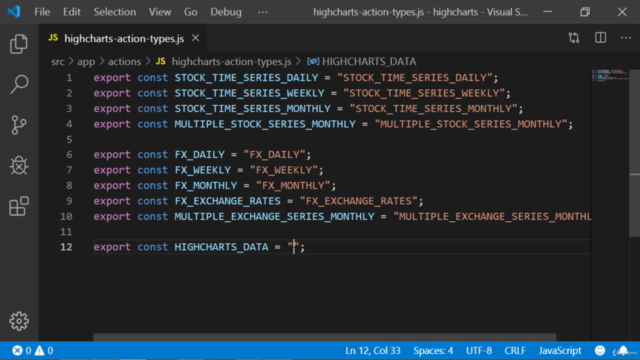This screenshot has height=360, width=640.
Task: Place cursor in HIGHCHARTS_DATA empty string
Action: (x=293, y=247)
